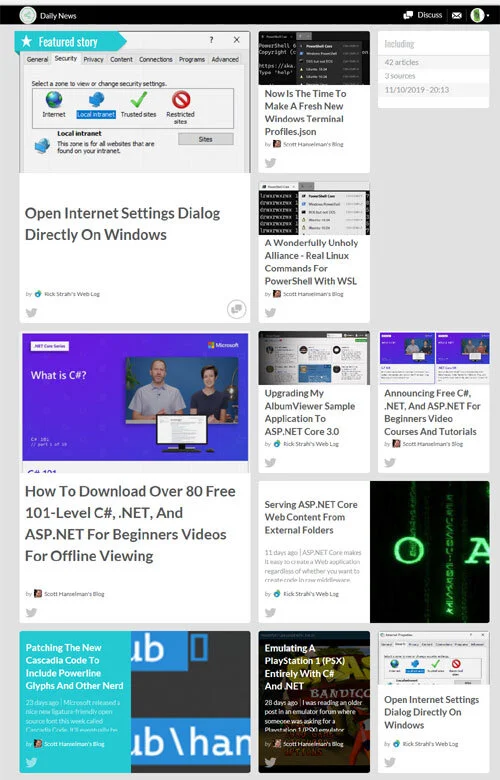Click the green matrix image thumbnail
The image size is (500, 780).
[430, 552]
